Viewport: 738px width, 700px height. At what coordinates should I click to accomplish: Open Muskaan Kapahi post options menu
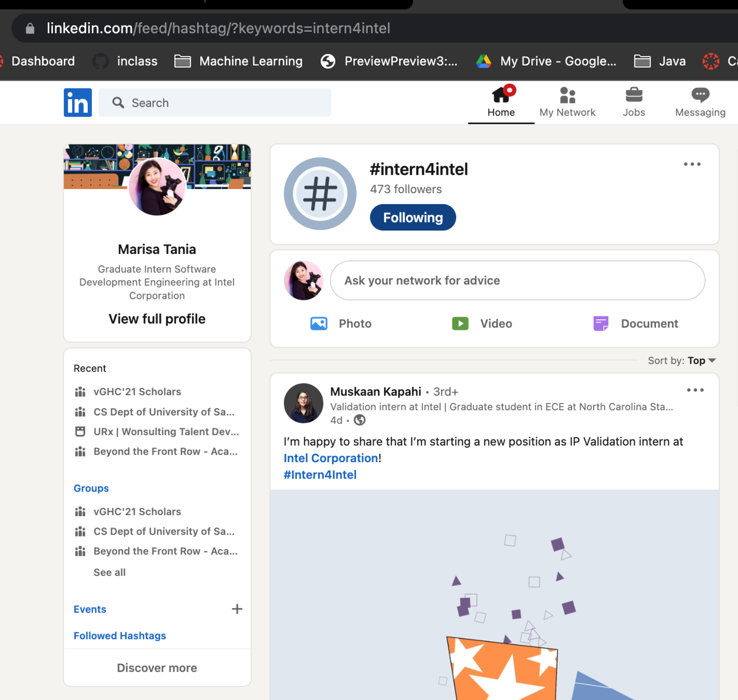(x=695, y=390)
